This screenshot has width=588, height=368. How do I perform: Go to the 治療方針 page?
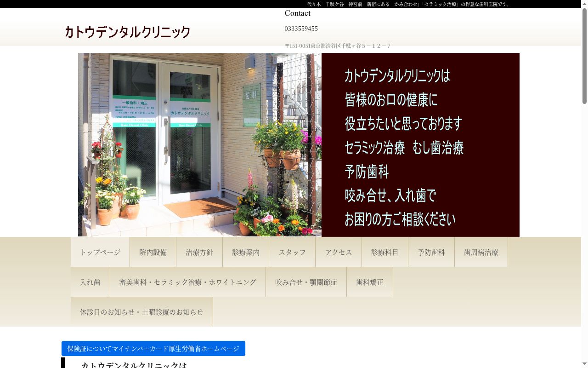point(199,252)
